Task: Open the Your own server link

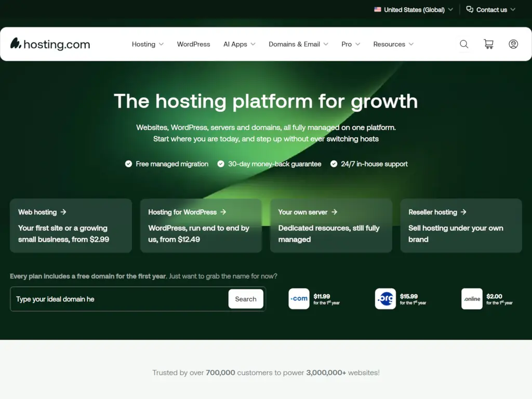Action: [x=303, y=212]
